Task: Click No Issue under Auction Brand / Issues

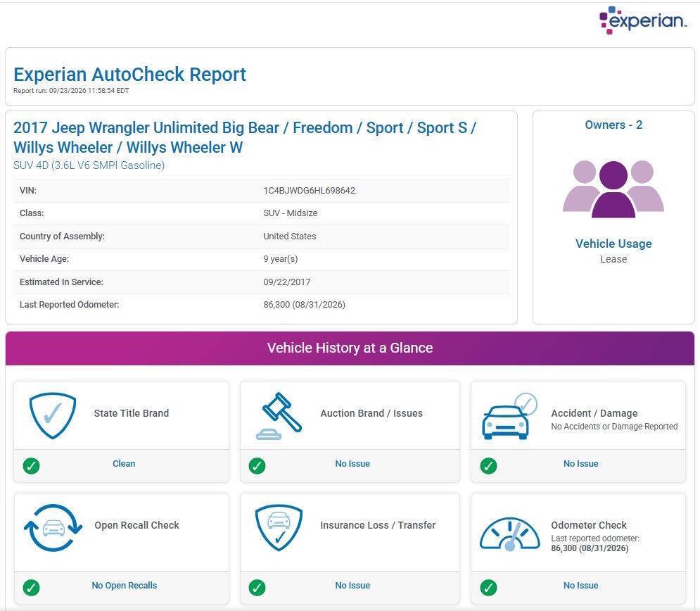Action: 352,464
